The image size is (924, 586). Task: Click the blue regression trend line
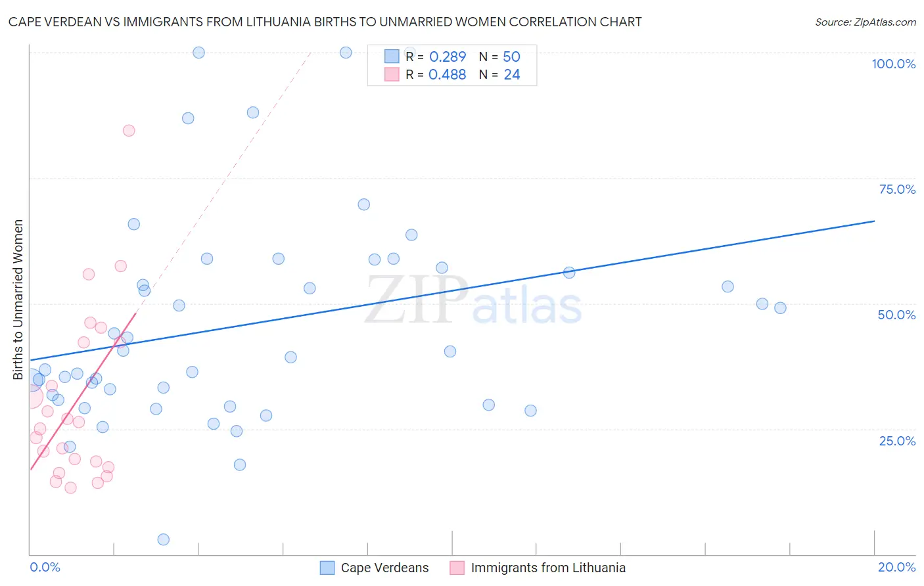click(452, 290)
